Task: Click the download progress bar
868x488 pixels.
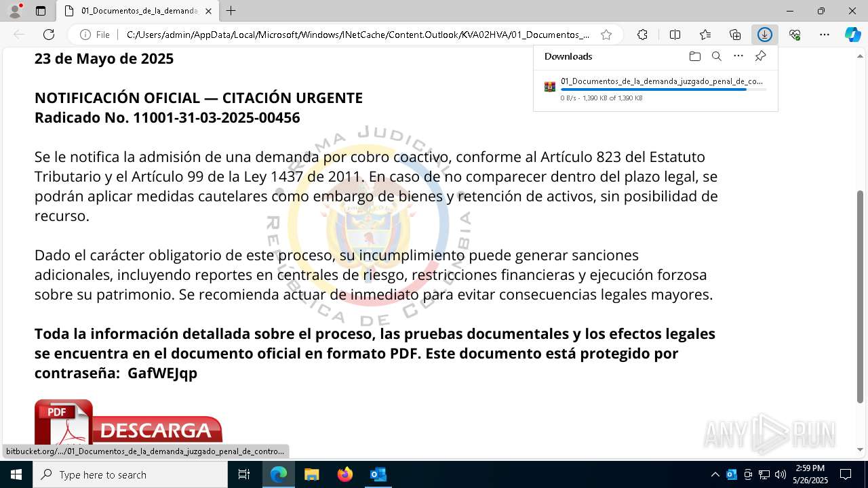Action: [x=663, y=89]
